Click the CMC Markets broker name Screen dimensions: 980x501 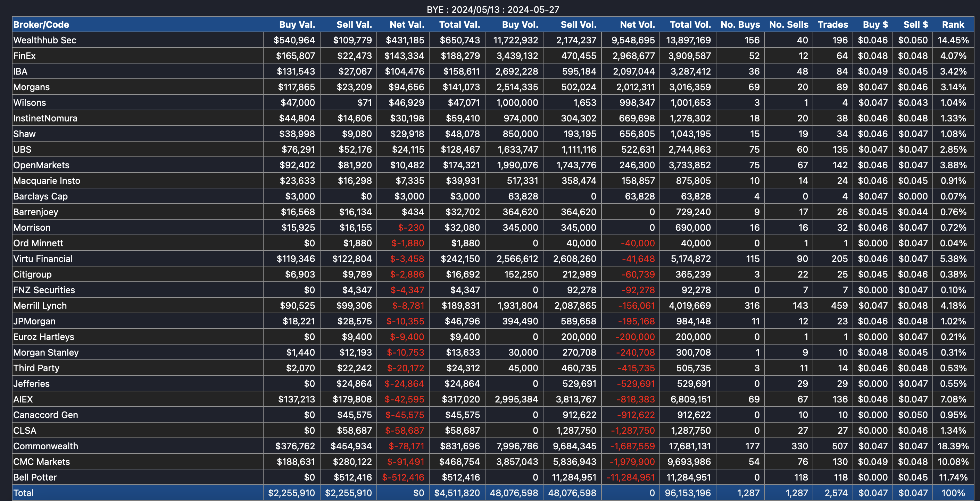(x=41, y=461)
